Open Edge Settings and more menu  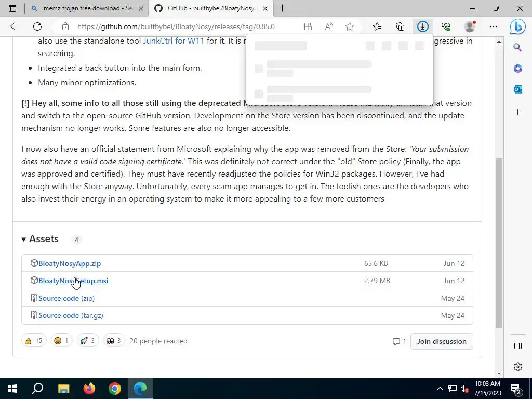coord(494,26)
